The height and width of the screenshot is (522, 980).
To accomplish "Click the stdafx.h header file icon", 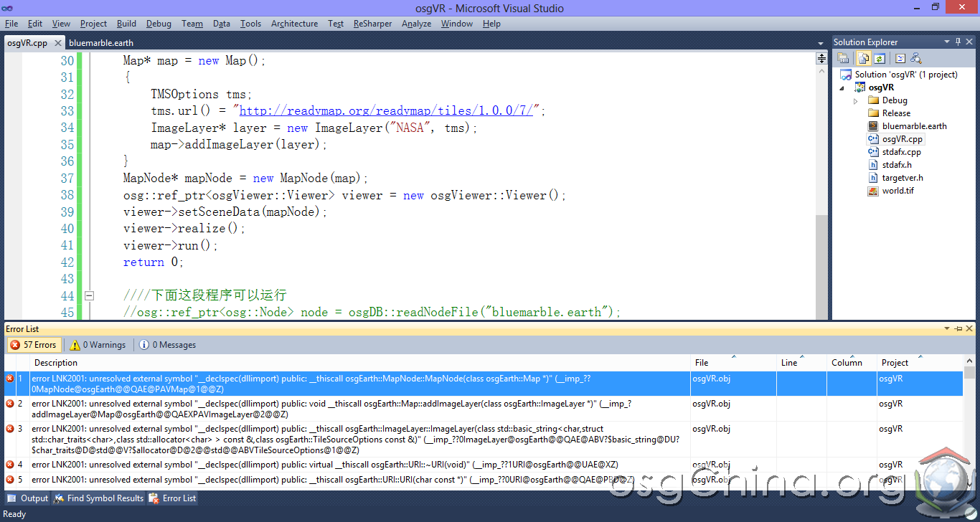I will (873, 165).
